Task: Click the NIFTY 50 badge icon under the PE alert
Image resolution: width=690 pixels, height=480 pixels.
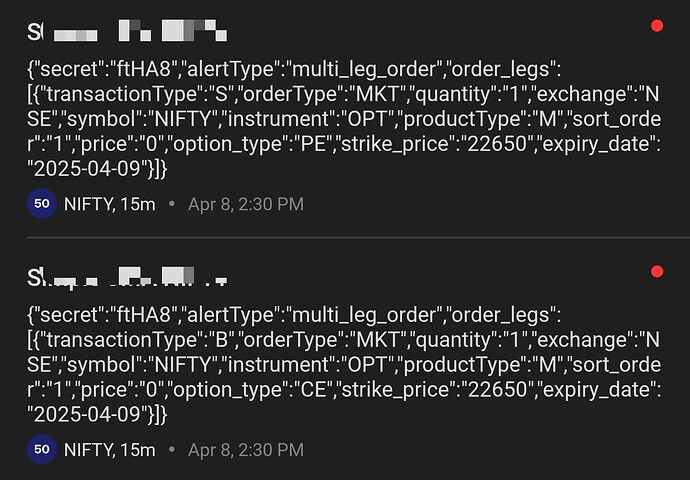Action: pos(42,204)
